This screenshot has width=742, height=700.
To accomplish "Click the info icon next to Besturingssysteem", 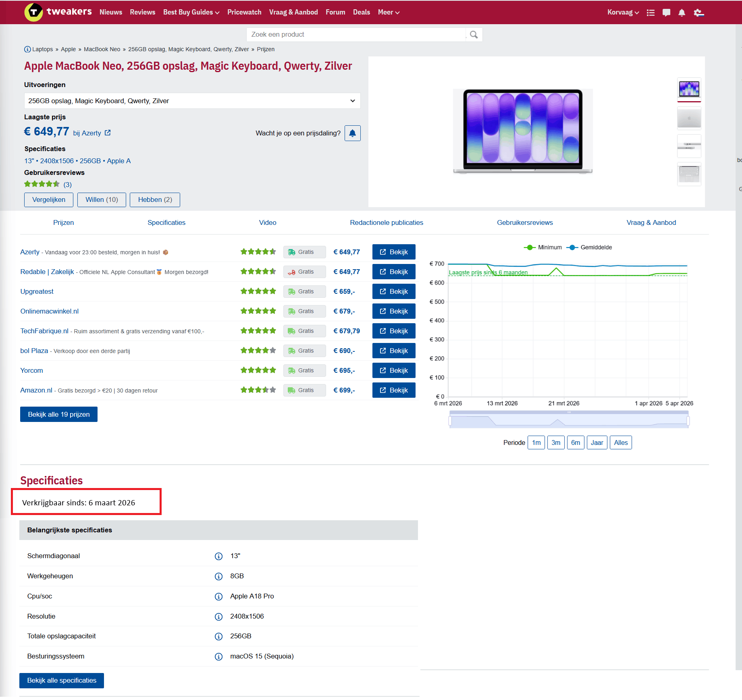I will (218, 656).
